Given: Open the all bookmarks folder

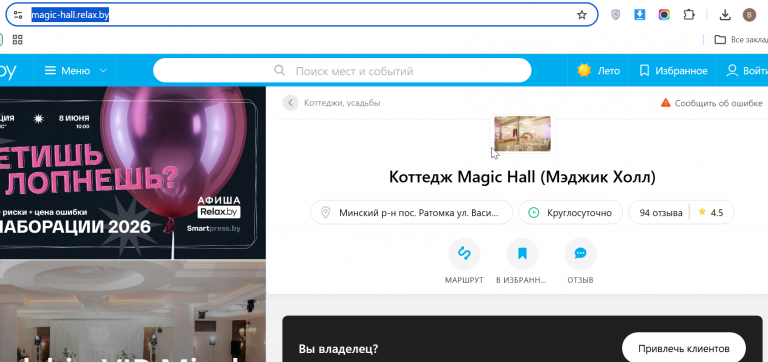Looking at the screenshot, I should 740,40.
